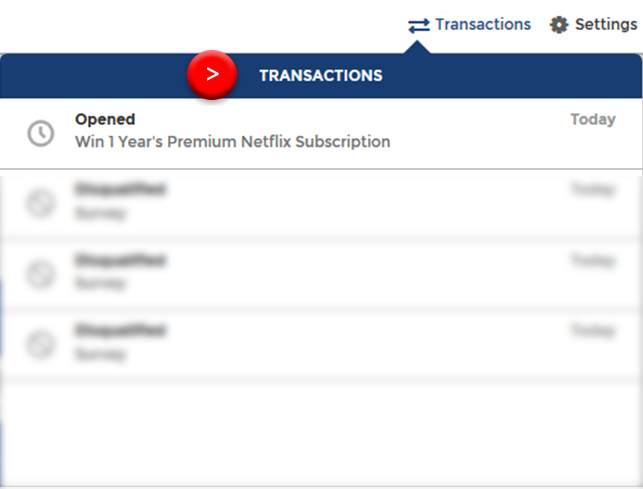Click the first blurred row's date label
The width and height of the screenshot is (643, 489).
[593, 190]
